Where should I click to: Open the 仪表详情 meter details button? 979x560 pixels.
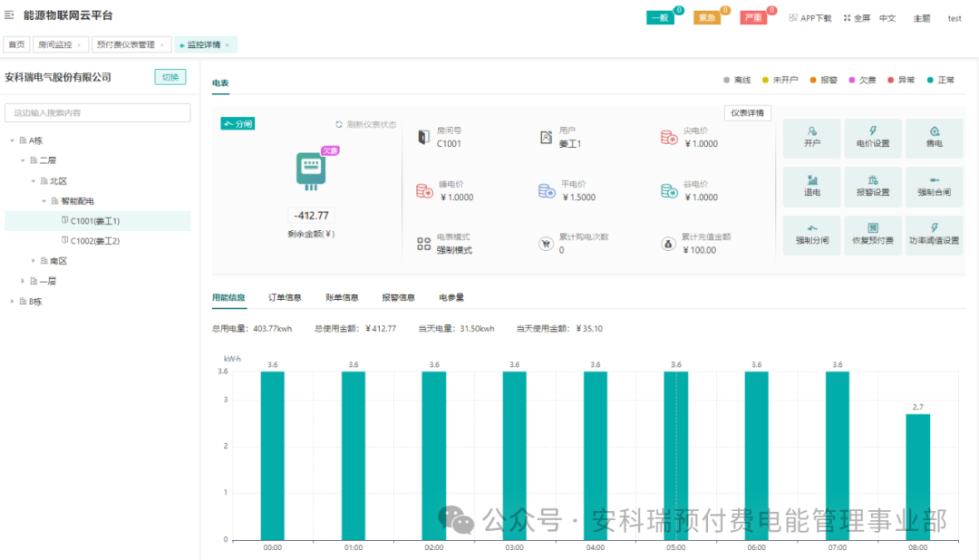click(x=747, y=113)
